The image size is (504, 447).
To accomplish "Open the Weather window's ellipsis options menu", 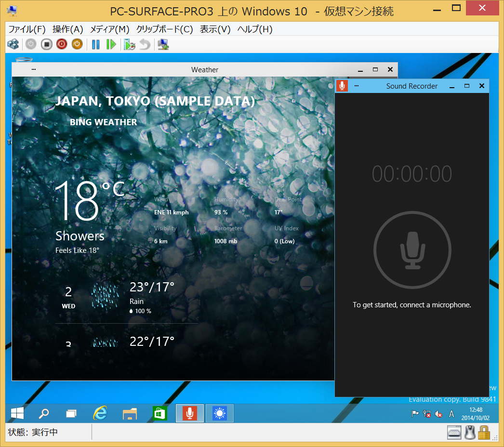I will coord(34,69).
